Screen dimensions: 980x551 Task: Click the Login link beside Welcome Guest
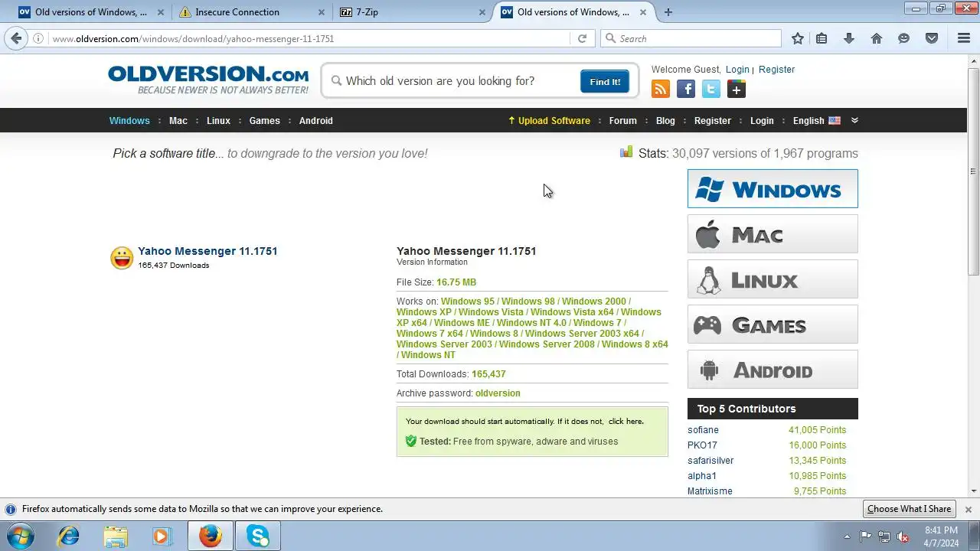(737, 70)
